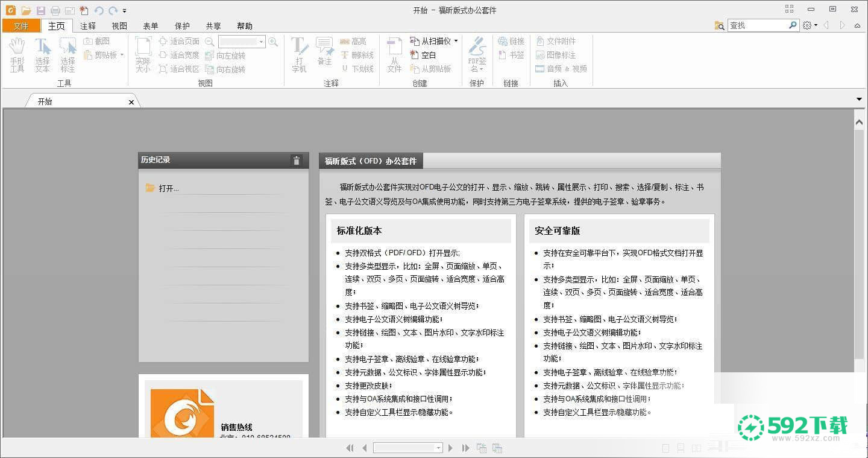Viewport: 868px width, 458px height.
Task: Click the ribbon display options icon in title bar
Action: point(790,9)
